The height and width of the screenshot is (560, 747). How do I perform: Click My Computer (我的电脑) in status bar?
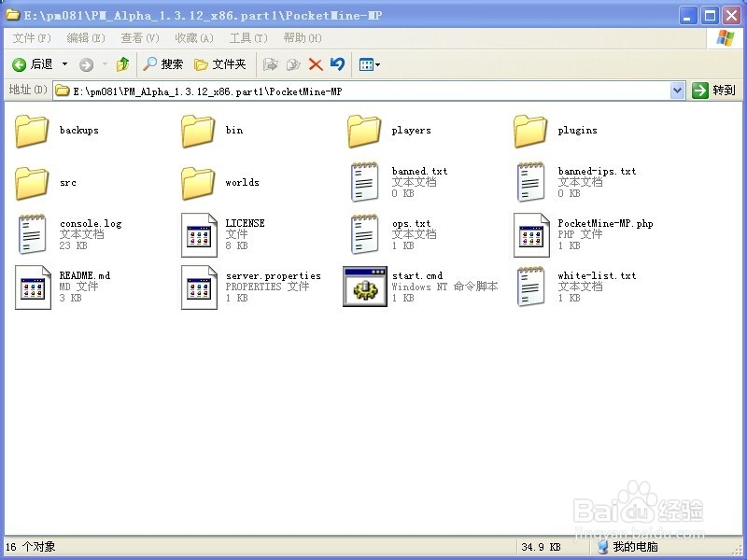(x=628, y=547)
